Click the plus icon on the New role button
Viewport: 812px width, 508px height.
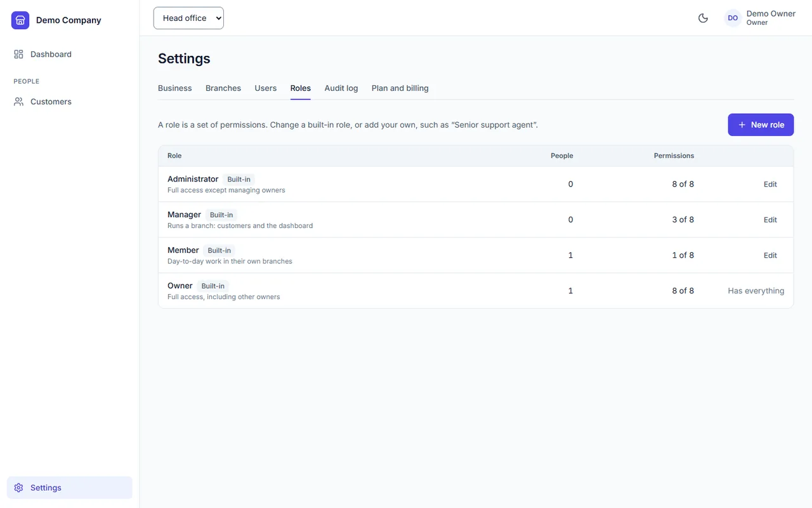[x=742, y=125]
